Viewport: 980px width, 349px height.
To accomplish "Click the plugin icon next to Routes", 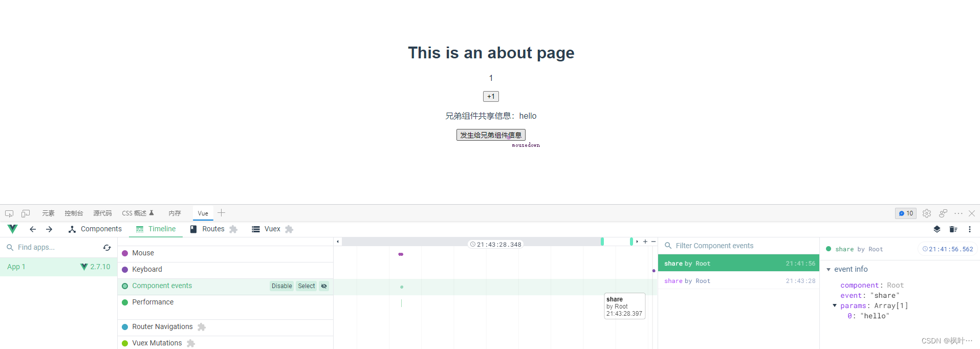I will tap(233, 229).
